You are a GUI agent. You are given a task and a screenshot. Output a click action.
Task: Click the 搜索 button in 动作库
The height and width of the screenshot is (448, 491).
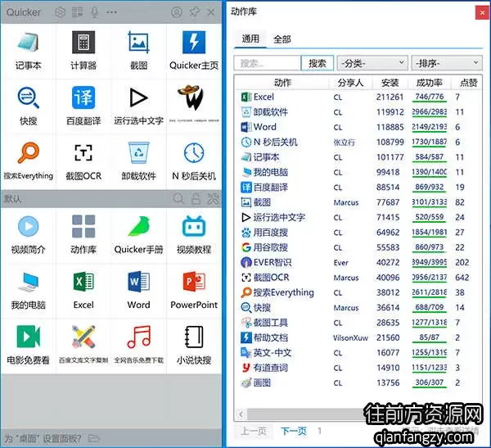coord(318,63)
